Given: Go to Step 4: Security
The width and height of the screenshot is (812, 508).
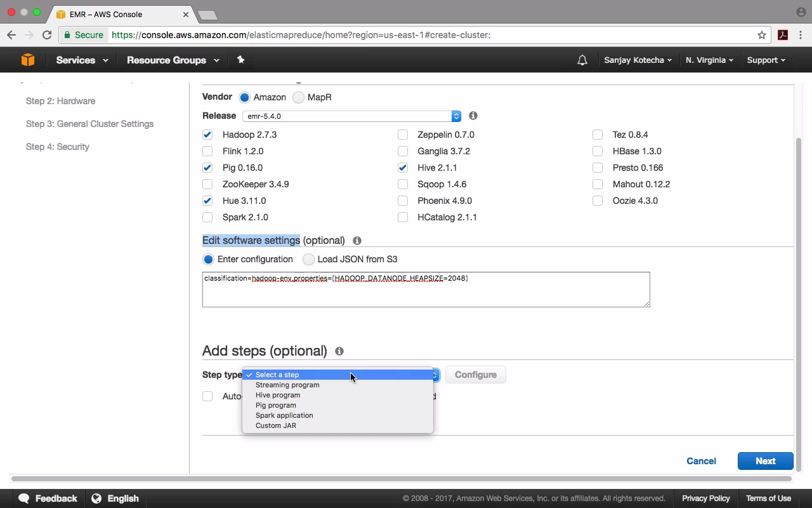Looking at the screenshot, I should pyautogui.click(x=58, y=147).
